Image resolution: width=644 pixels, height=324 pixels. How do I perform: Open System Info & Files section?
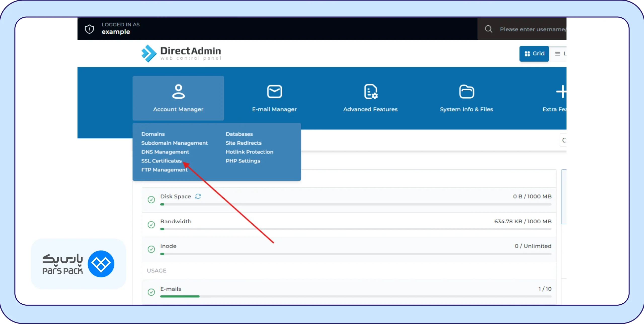466,98
